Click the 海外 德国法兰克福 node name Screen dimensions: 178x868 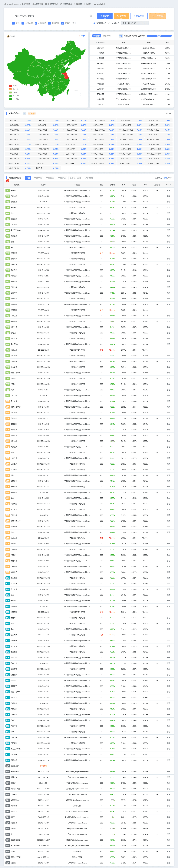click(15, 857)
